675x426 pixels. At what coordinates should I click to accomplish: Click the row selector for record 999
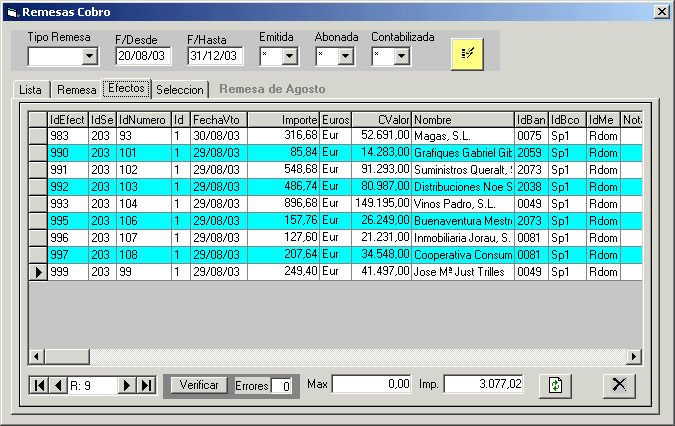click(38, 272)
